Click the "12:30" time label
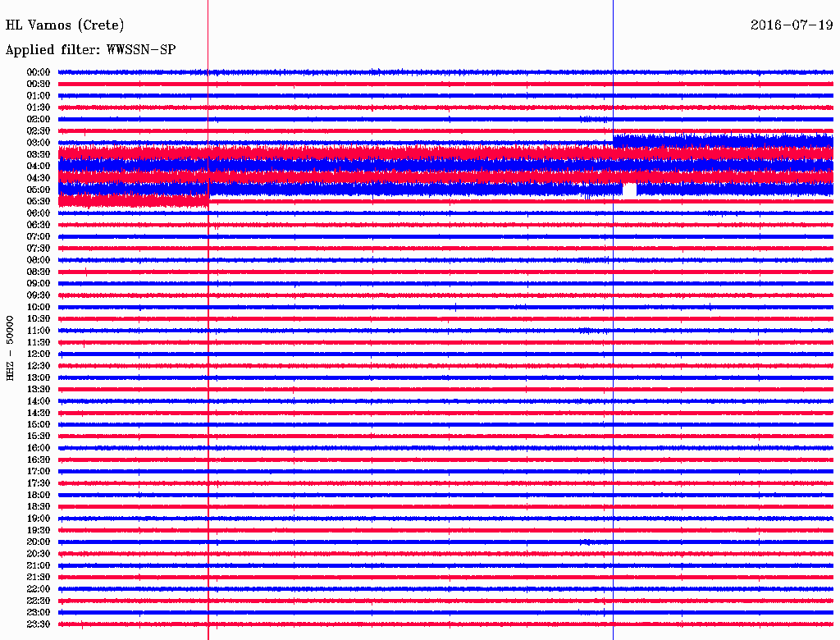This screenshot has width=840, height=640. click(x=39, y=366)
